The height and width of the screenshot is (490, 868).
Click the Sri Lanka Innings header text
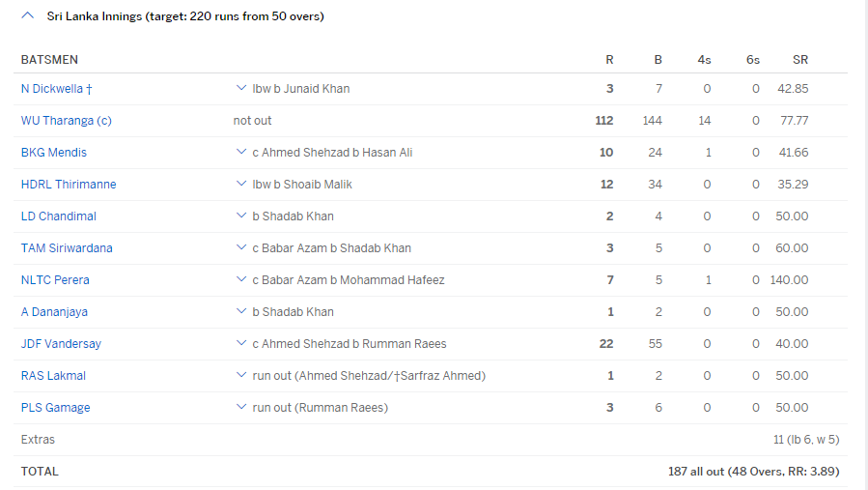click(185, 16)
